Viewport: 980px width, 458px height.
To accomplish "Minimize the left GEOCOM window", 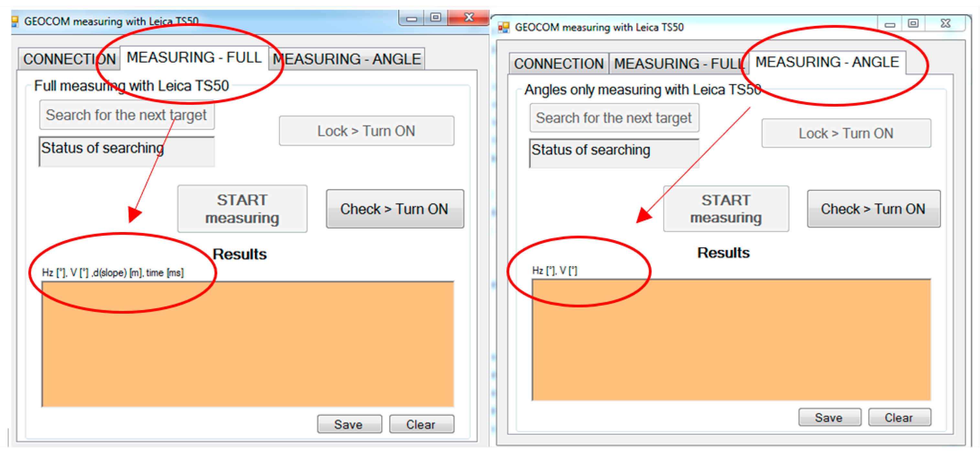I will coord(411,18).
